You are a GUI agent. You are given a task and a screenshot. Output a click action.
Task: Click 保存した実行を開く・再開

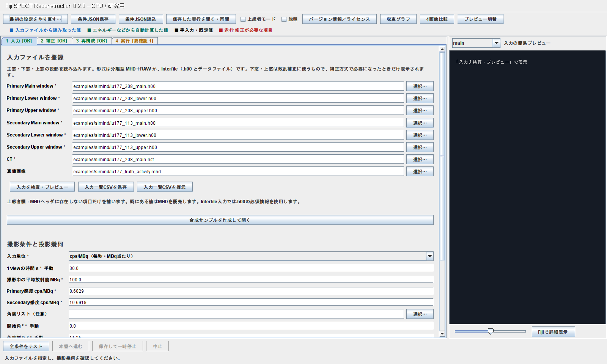pos(201,19)
